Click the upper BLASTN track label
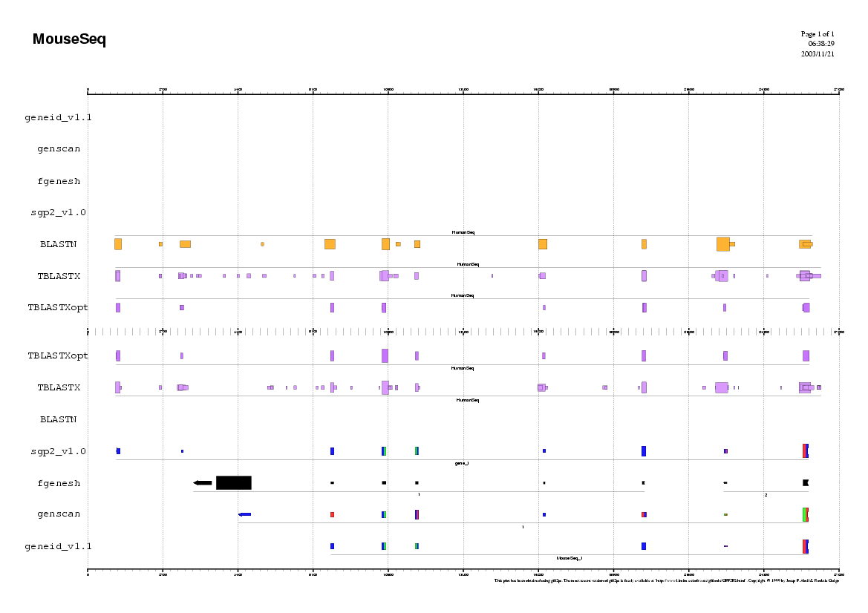The image size is (868, 613). point(59,244)
